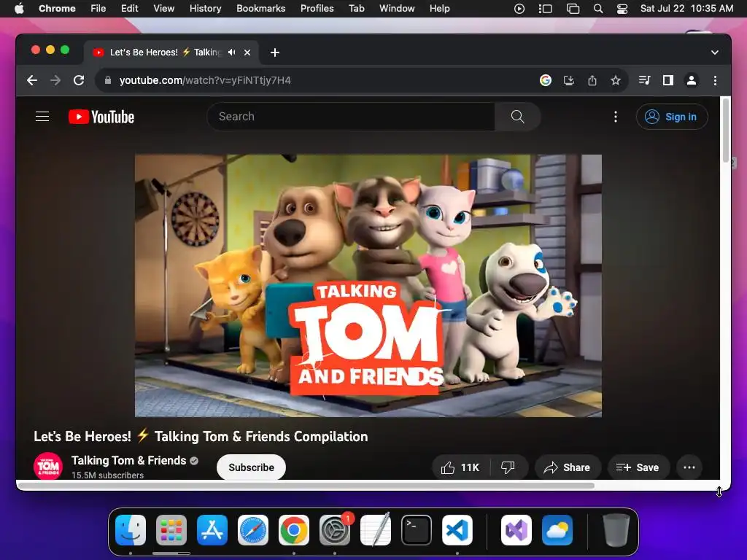Screen dimensions: 747x560
Task: Open System Preferences from the Dock
Action: 335,530
